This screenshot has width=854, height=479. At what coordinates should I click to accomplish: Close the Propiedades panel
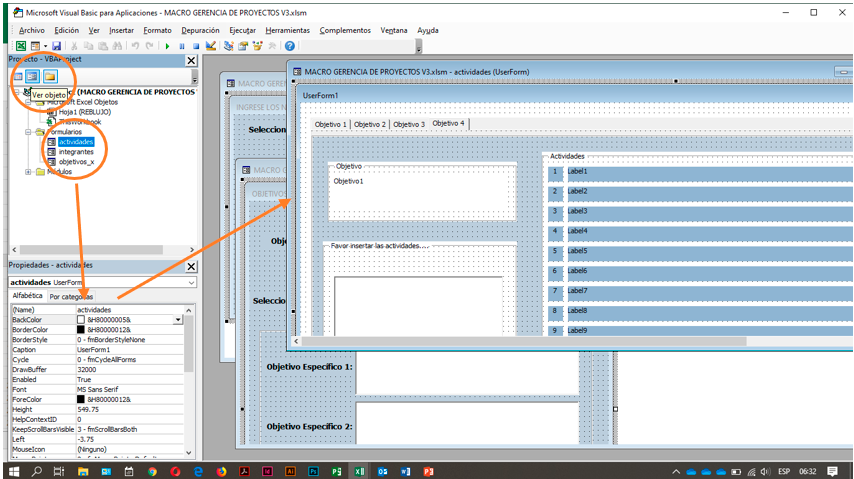tap(191, 266)
